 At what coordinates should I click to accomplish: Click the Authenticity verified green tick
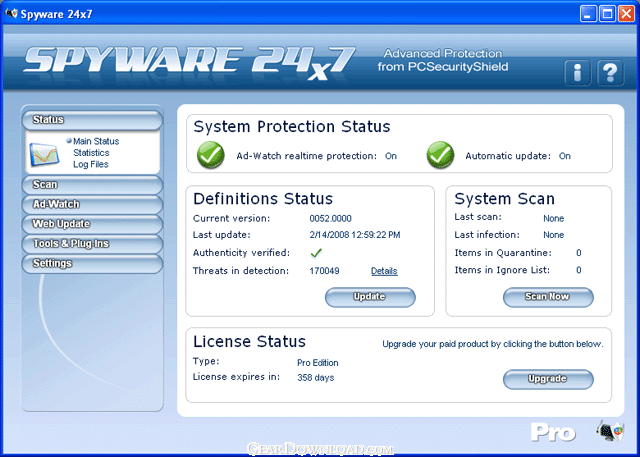(x=316, y=253)
